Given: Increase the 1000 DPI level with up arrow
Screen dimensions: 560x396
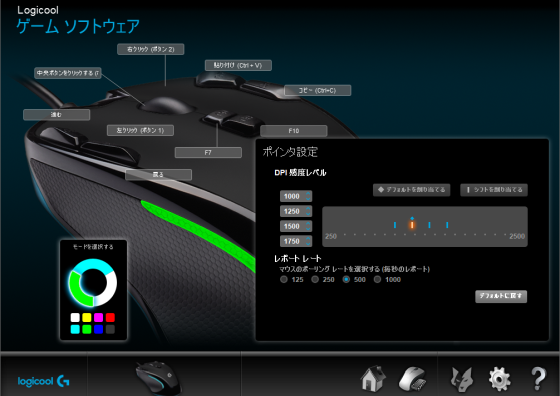Looking at the screenshot, I should (308, 194).
